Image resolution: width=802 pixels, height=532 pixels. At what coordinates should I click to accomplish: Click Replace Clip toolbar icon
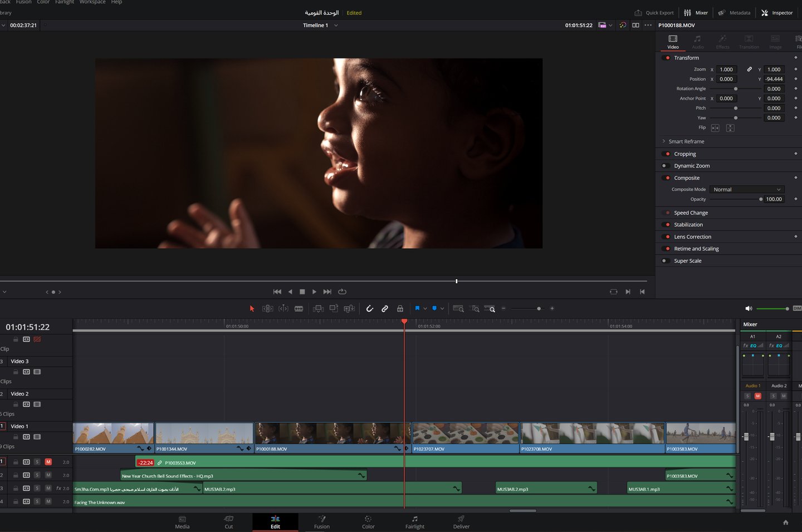(349, 308)
